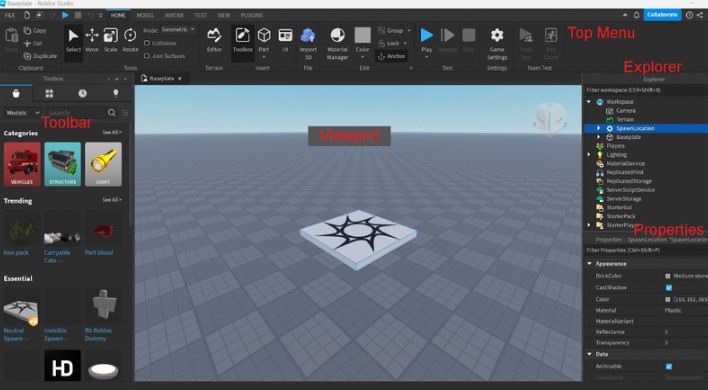The height and width of the screenshot is (390, 708).
Task: Click the view selector cube in viewport
Action: tap(550, 118)
